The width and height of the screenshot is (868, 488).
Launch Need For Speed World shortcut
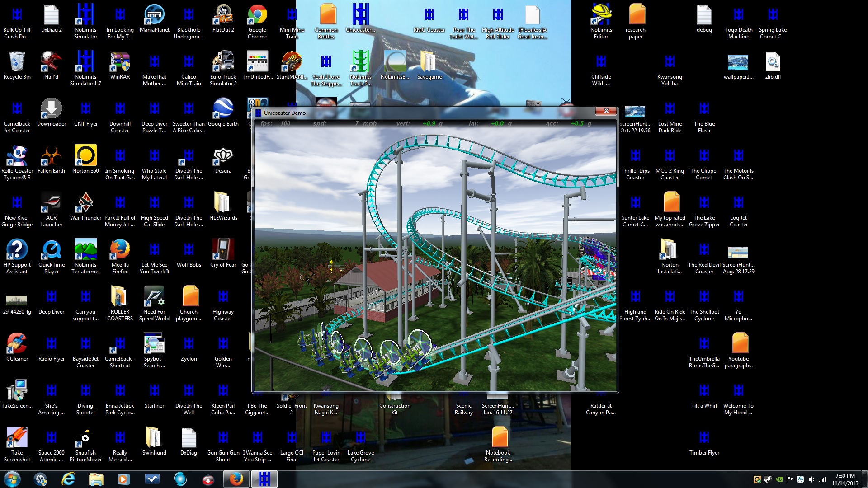pos(154,303)
